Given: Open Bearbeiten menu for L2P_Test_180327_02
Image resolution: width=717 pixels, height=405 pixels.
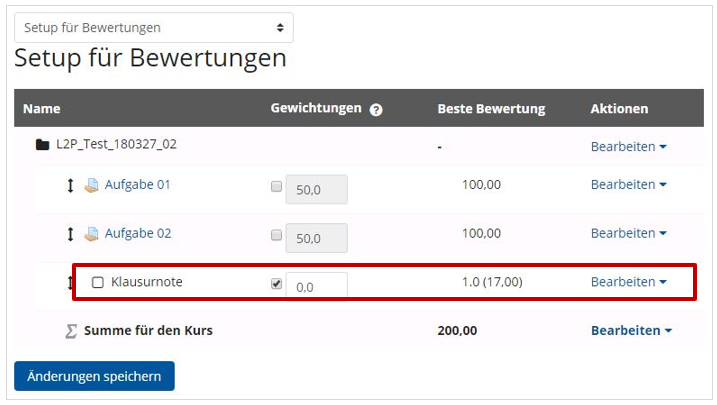Looking at the screenshot, I should click(x=629, y=147).
